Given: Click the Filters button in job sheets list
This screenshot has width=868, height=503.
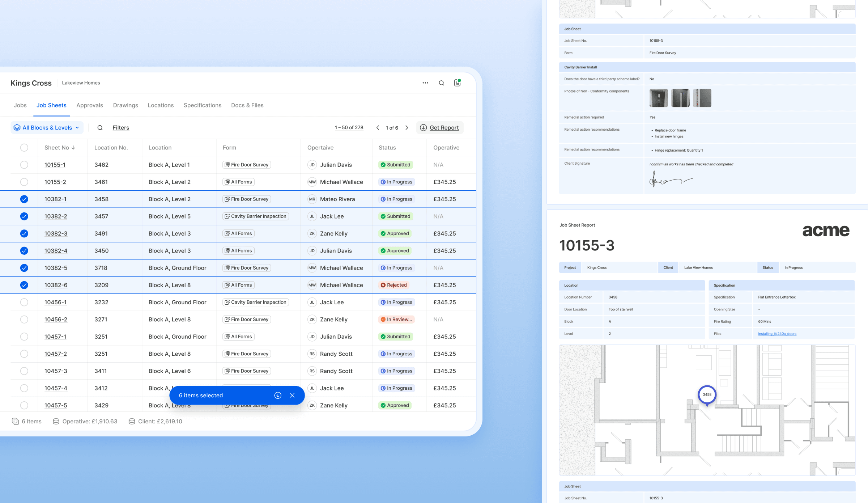Looking at the screenshot, I should [120, 127].
